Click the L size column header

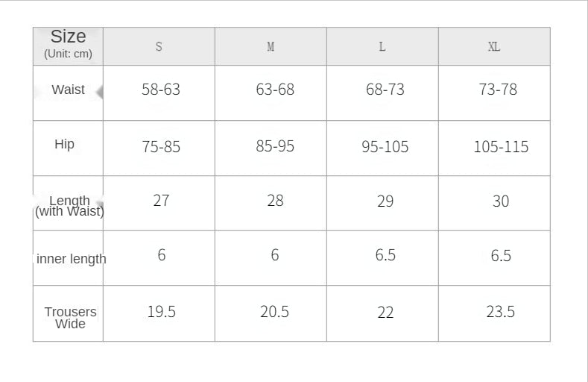382,47
